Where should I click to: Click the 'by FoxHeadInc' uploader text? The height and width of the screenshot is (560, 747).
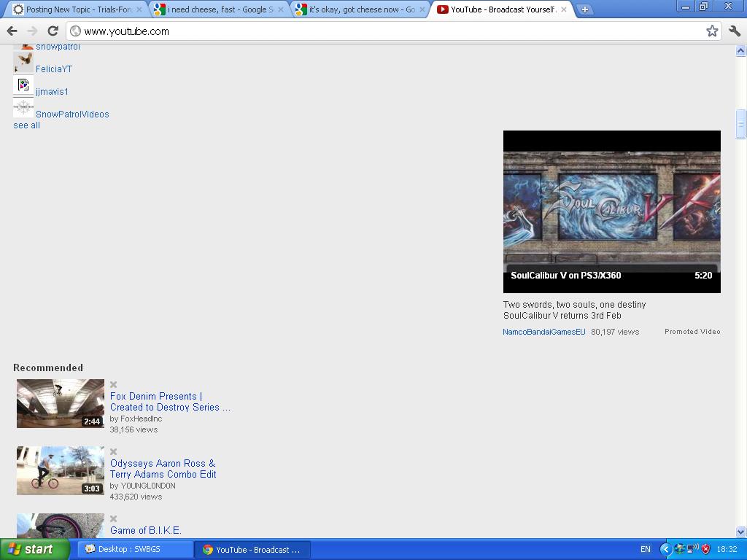coord(136,419)
